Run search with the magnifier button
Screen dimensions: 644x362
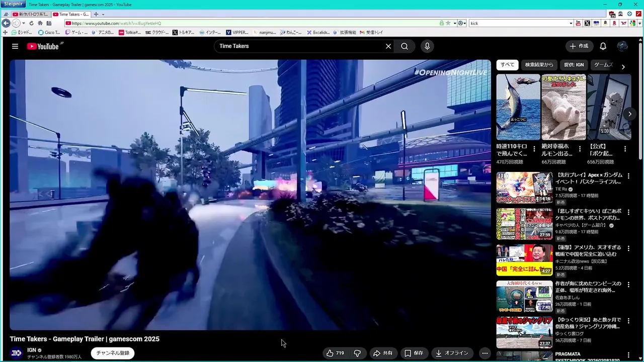[405, 46]
